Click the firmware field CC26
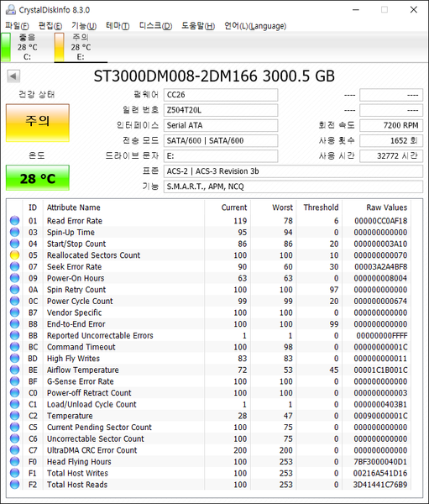The width and height of the screenshot is (429, 504). (x=221, y=95)
